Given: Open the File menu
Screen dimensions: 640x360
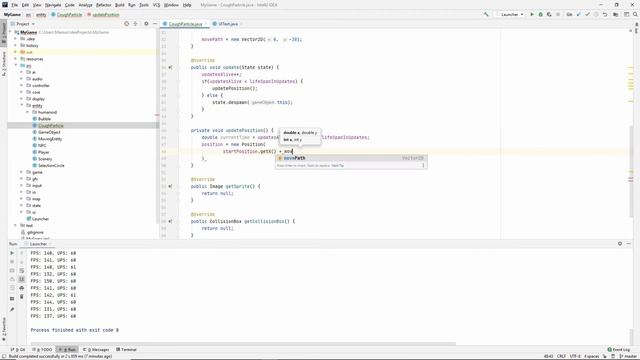Looking at the screenshot, I should coord(14,5).
